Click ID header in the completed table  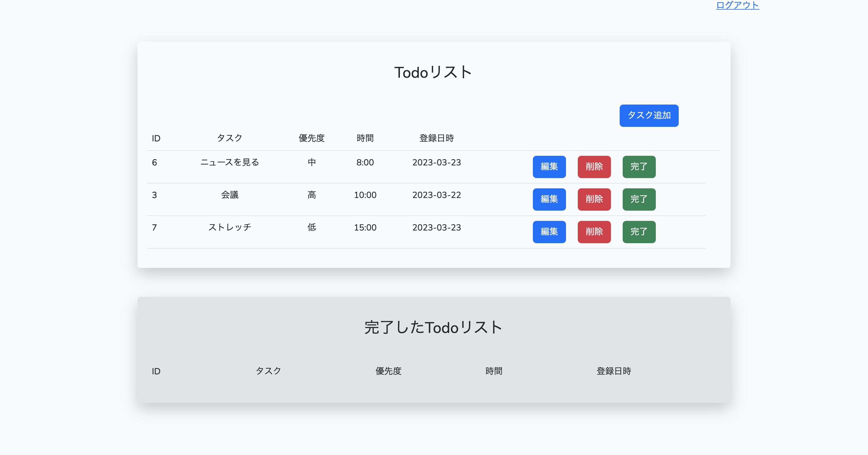156,372
